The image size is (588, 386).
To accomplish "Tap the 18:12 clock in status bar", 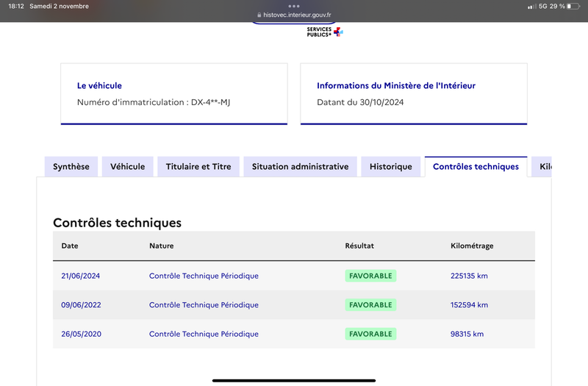I will click(16, 7).
